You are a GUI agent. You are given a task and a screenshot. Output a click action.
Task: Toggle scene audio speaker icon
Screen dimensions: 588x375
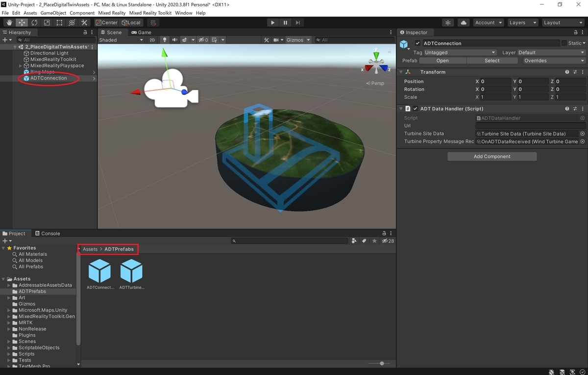(x=174, y=40)
